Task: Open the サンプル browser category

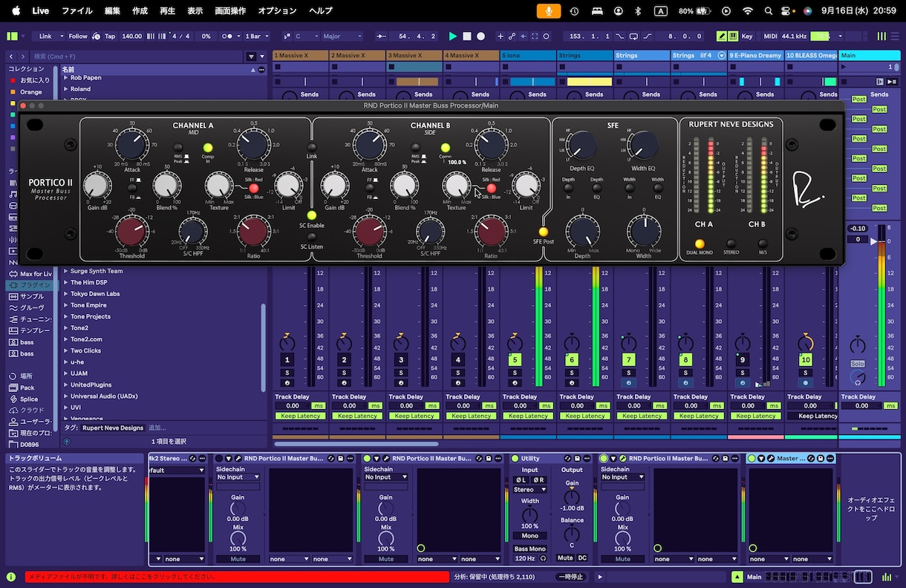Action: coord(30,296)
